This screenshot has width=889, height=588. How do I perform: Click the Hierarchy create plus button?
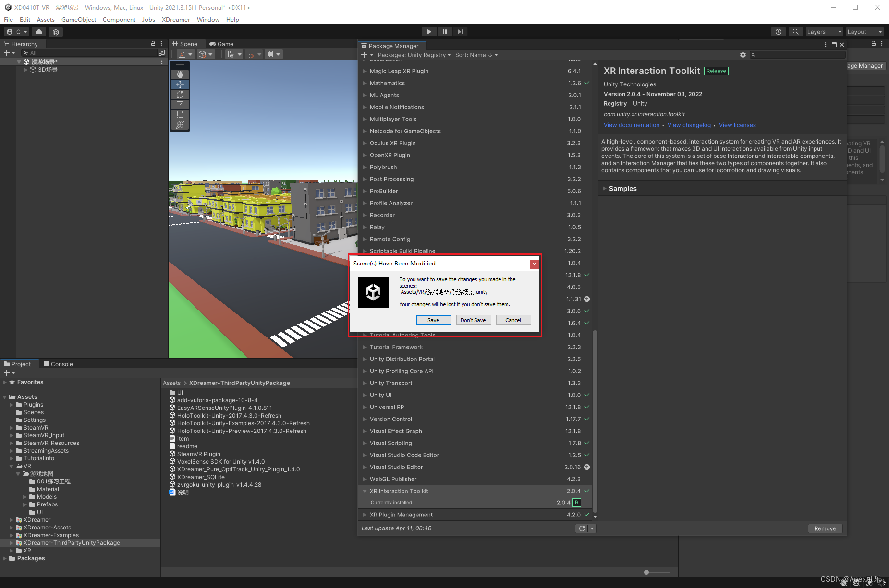click(9, 53)
